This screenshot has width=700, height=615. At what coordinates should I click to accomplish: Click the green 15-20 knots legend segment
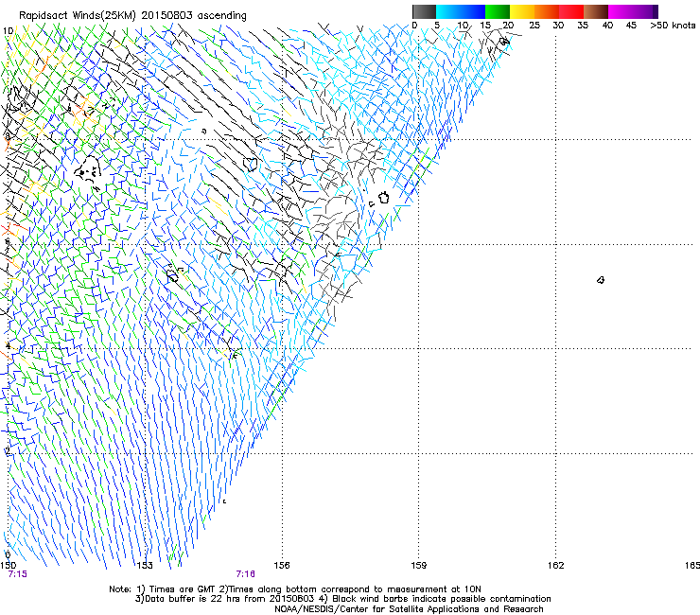click(498, 11)
